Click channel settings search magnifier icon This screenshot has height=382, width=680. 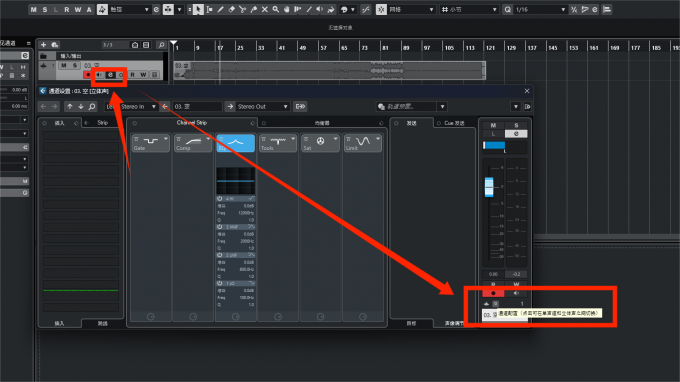(x=92, y=106)
